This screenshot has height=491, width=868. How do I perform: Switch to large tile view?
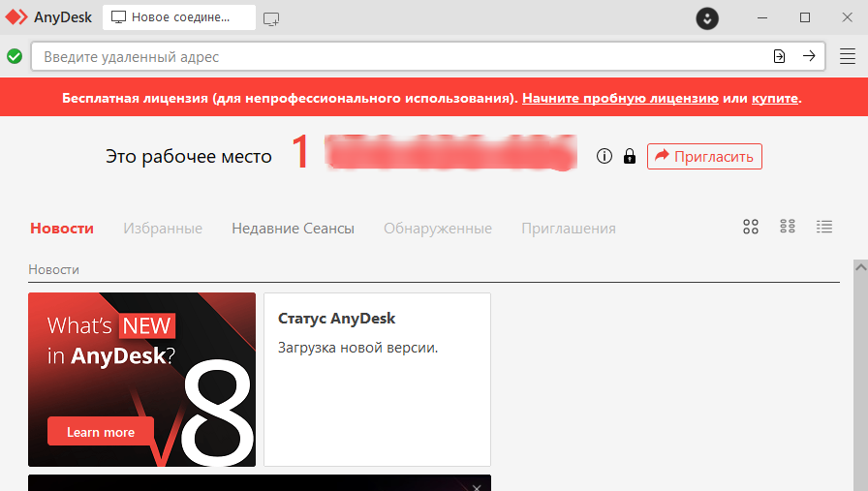(751, 227)
